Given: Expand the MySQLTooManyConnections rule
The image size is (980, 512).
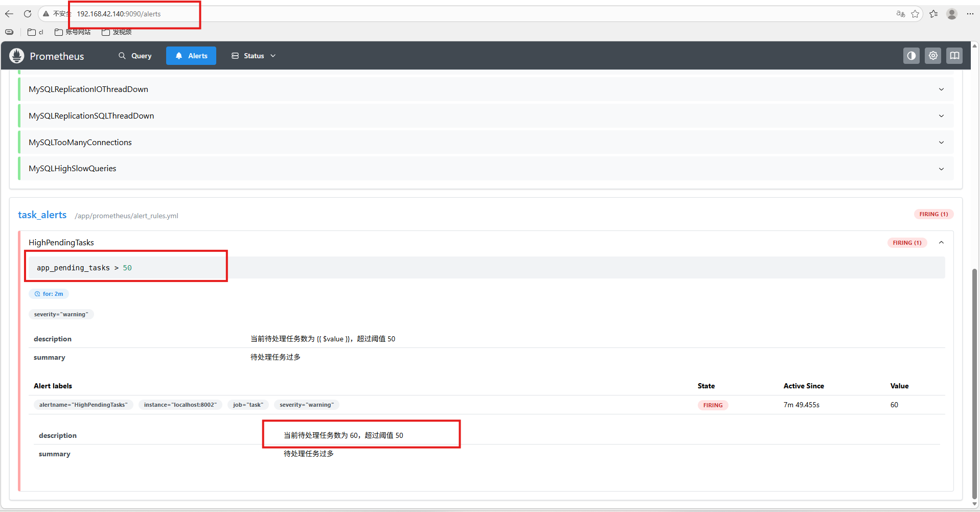Looking at the screenshot, I should pyautogui.click(x=941, y=143).
